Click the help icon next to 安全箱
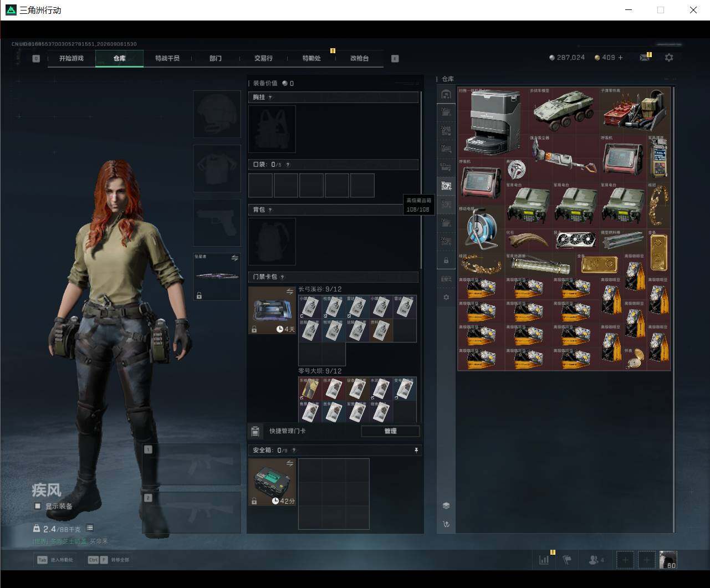 tap(294, 451)
